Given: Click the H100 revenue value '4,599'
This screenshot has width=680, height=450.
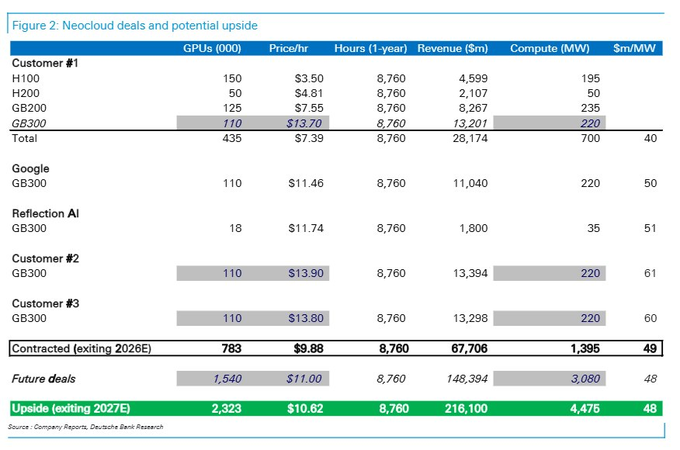Looking at the screenshot, I should (474, 78).
